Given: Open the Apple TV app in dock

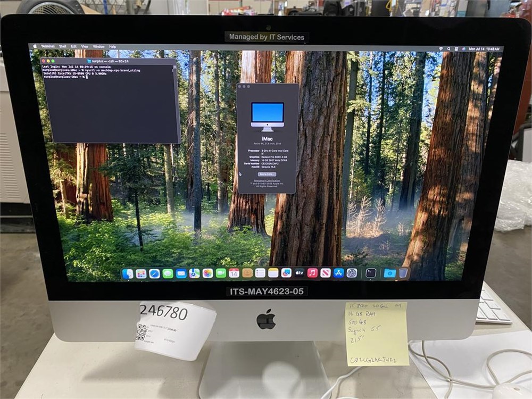Looking at the screenshot, I should [x=299, y=273].
